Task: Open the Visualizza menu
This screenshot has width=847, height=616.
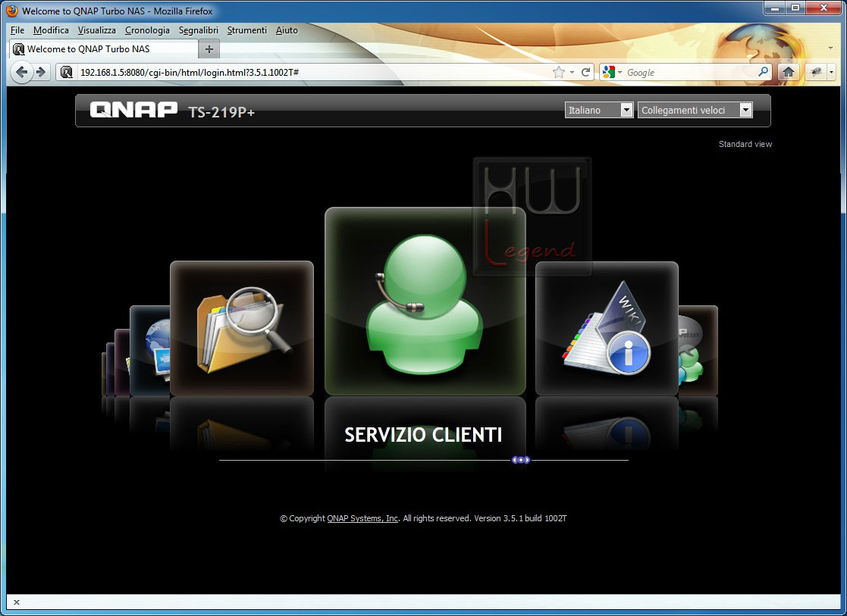Action: coord(97,30)
